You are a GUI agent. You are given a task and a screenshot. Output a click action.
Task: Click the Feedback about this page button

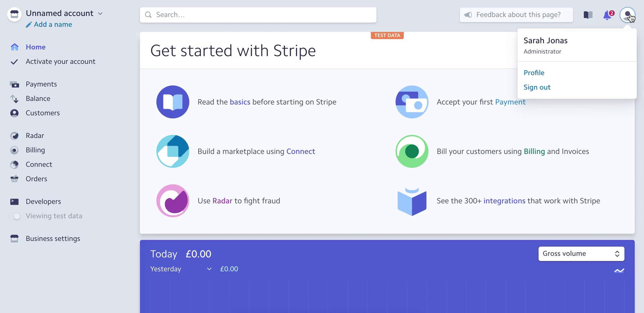(x=516, y=15)
